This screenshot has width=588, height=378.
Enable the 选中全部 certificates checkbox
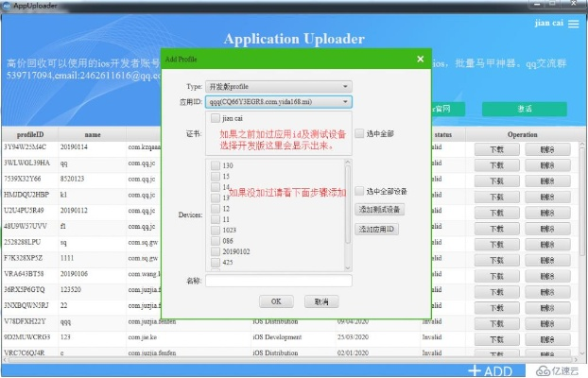pyautogui.click(x=359, y=134)
